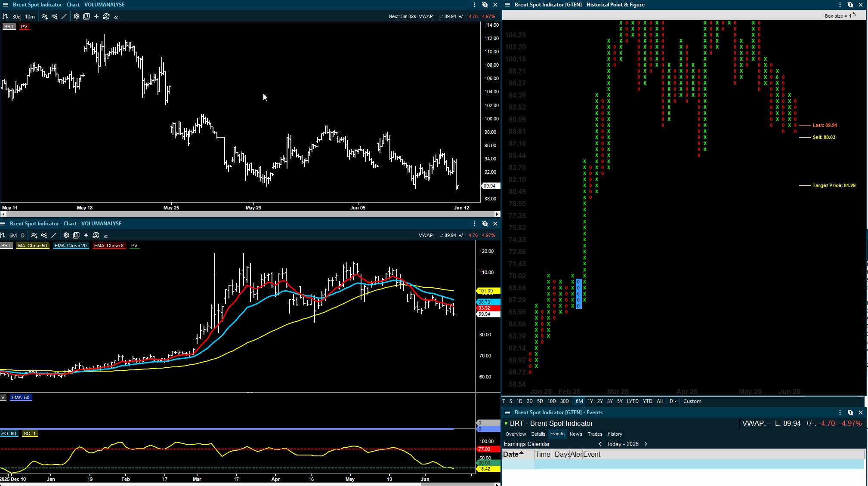Toggle PV label in lower chart
This screenshot has height=486, width=868.
tap(134, 246)
